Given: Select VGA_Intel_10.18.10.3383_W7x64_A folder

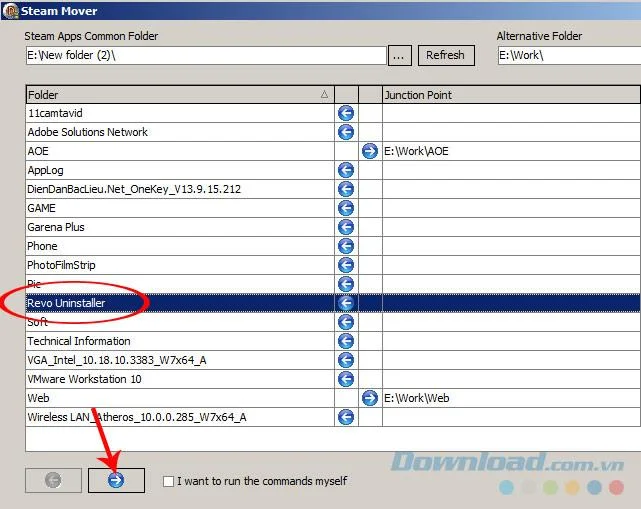Looking at the screenshot, I should point(179,360).
